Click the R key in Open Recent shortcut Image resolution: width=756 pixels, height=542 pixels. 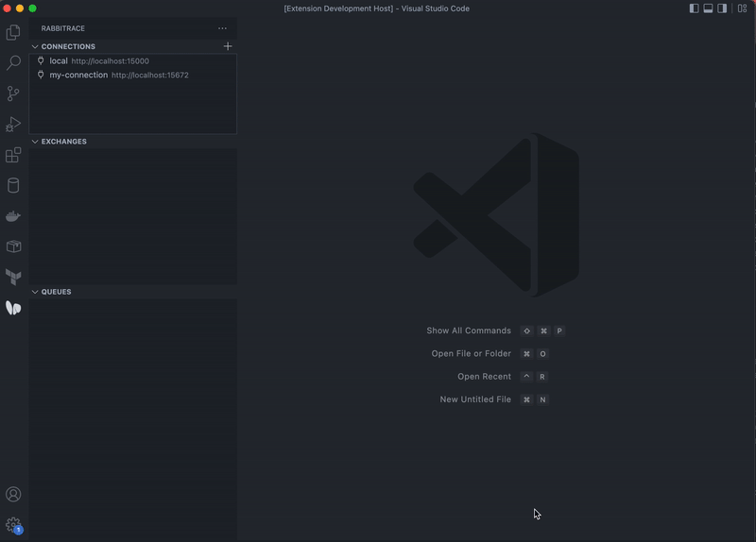coord(542,376)
